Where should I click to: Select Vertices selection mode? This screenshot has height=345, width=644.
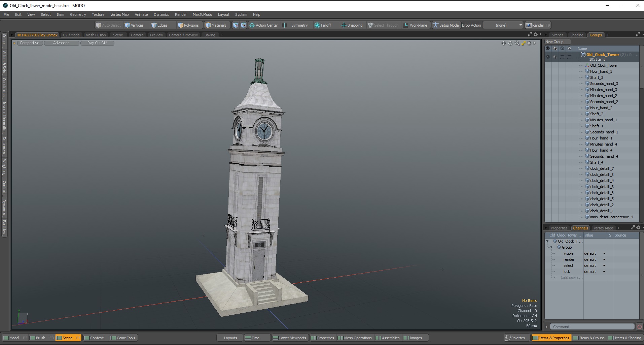134,25
